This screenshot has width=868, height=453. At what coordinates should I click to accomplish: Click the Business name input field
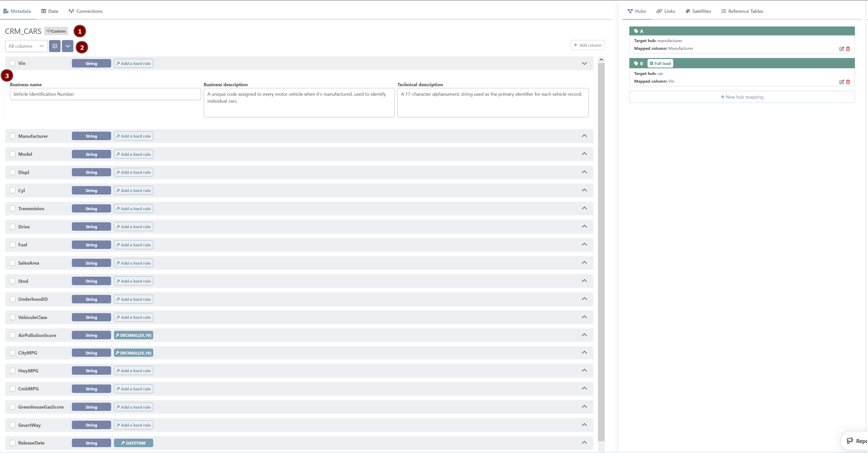pos(105,94)
